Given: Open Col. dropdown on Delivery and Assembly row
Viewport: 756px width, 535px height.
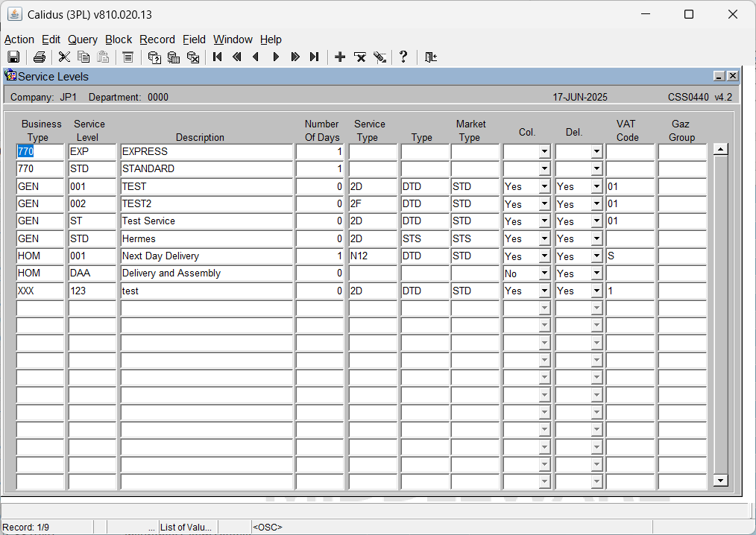Looking at the screenshot, I should click(x=545, y=273).
